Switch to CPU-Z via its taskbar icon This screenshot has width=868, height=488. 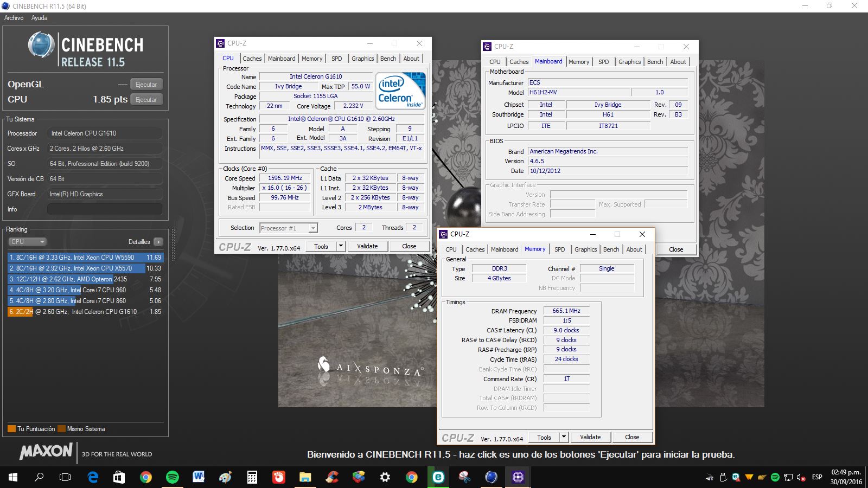[x=518, y=477]
